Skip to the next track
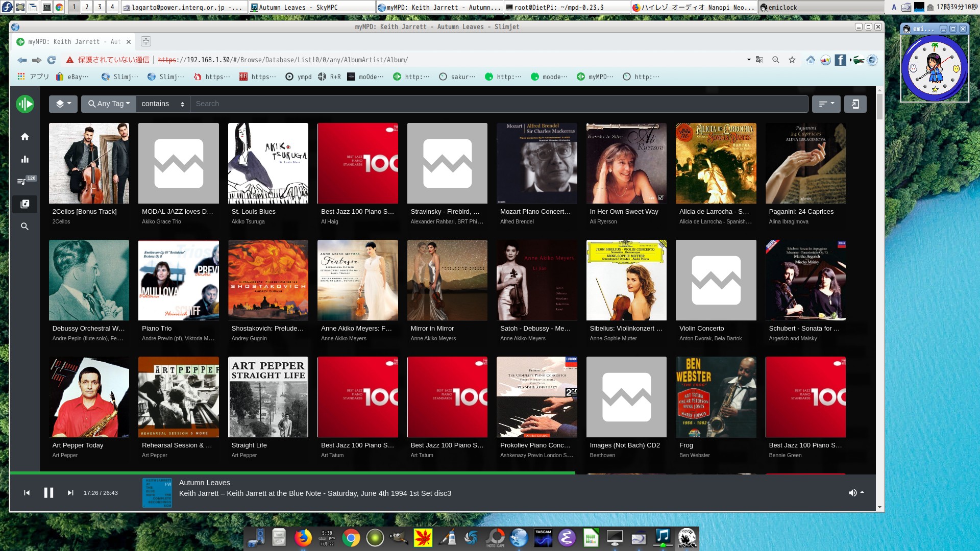Viewport: 980px width, 551px height. coord(70,493)
